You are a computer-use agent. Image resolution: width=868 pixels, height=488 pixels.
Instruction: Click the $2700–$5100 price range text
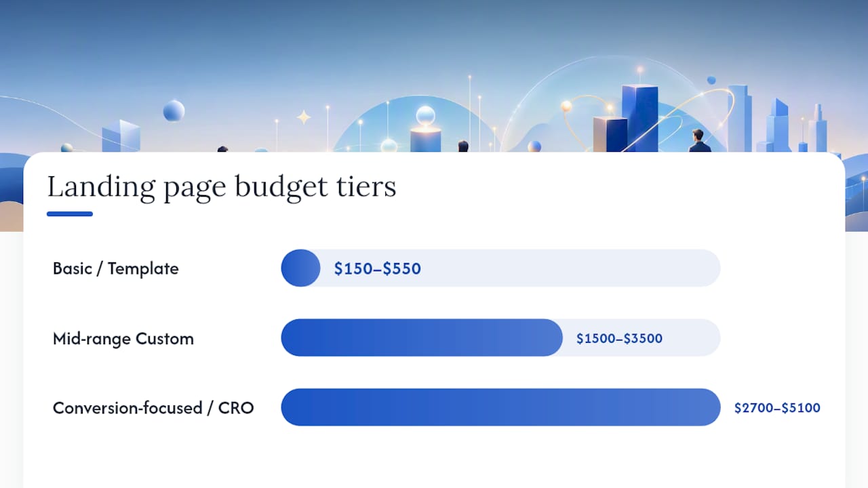(777, 408)
